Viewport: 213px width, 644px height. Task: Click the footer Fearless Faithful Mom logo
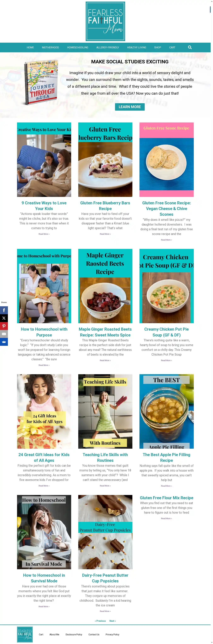pyautogui.click(x=25, y=635)
